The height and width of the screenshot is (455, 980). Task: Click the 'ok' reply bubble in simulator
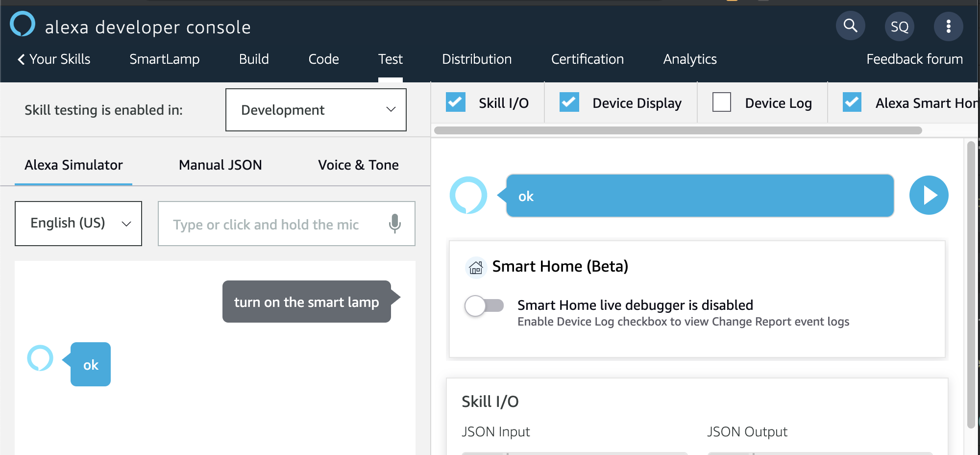pos(91,364)
